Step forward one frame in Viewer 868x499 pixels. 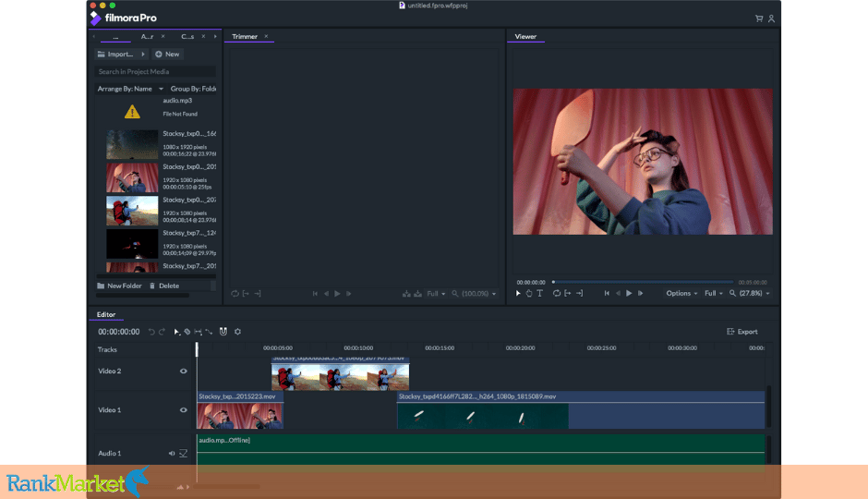(x=641, y=294)
